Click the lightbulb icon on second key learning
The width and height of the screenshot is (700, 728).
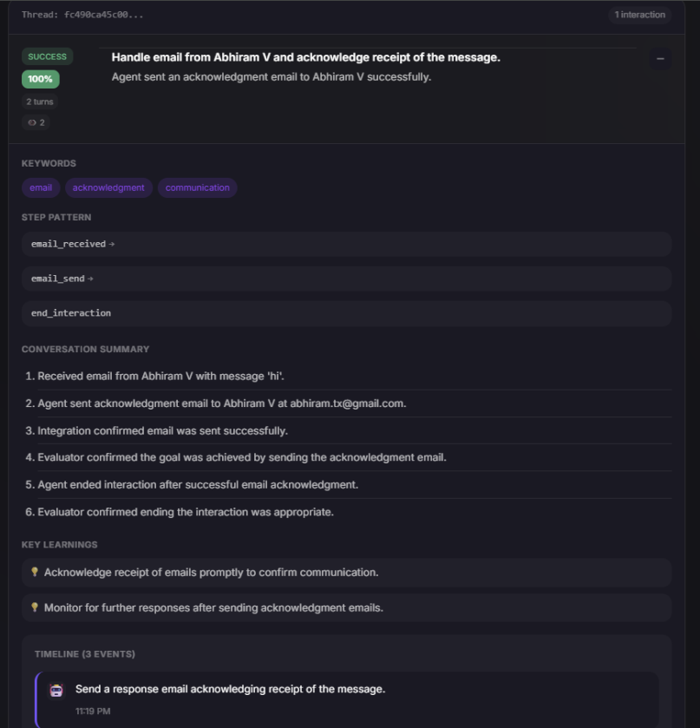click(x=33, y=607)
